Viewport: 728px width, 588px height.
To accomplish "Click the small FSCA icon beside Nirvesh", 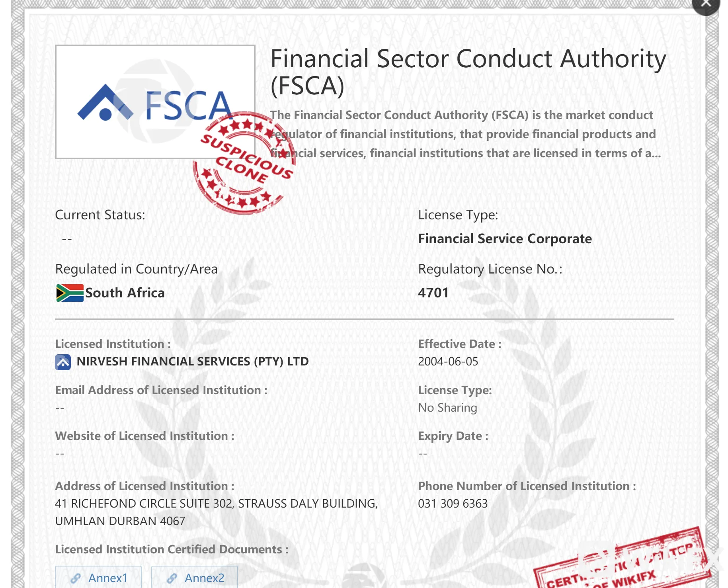I will 63,362.
